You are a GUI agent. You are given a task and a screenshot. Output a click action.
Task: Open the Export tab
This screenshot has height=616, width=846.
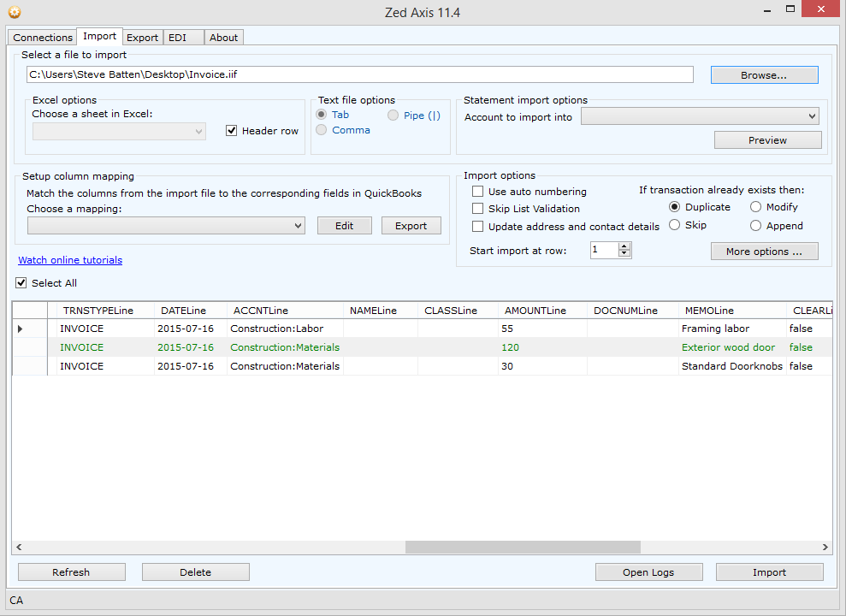click(x=142, y=38)
